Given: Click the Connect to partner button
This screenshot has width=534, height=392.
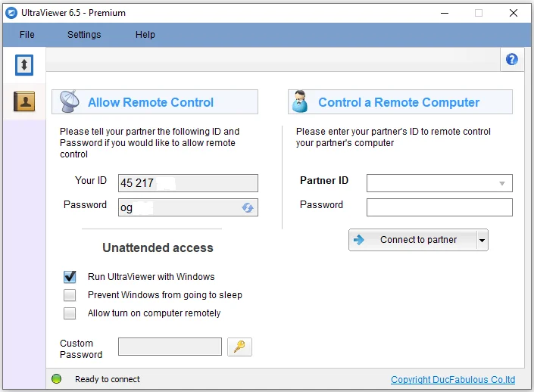Looking at the screenshot, I should point(413,240).
